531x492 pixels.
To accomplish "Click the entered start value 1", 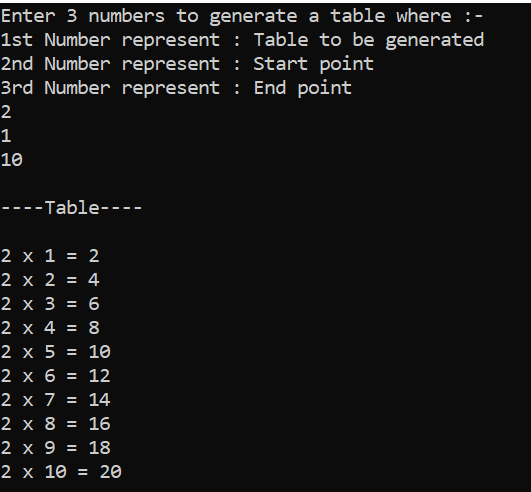I will click(6, 136).
